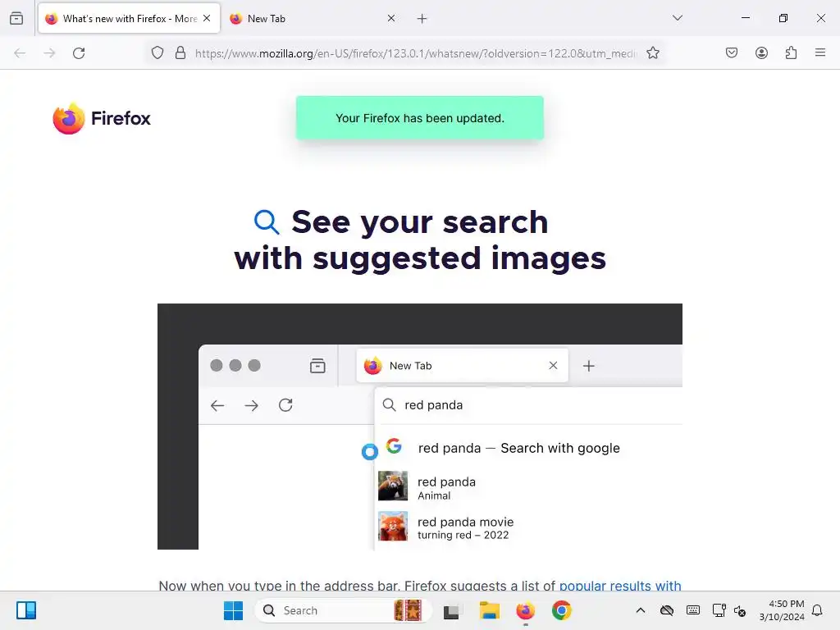Bookmark this page with star icon

pos(652,53)
